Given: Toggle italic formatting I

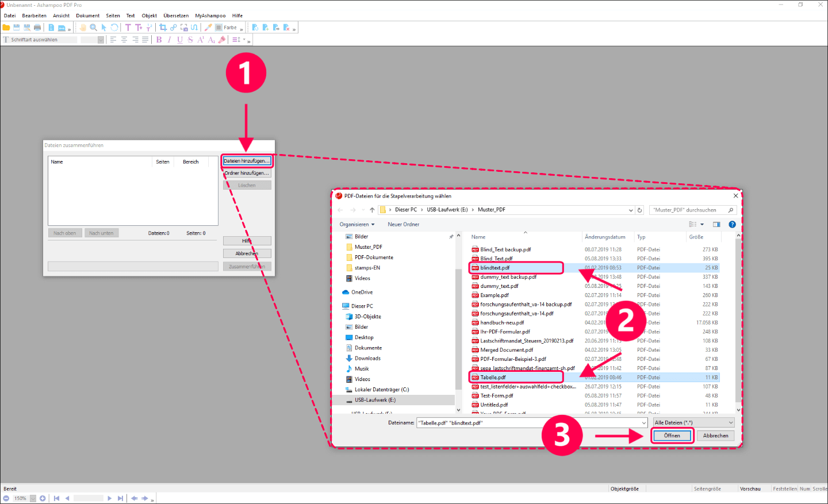Looking at the screenshot, I should pyautogui.click(x=170, y=40).
